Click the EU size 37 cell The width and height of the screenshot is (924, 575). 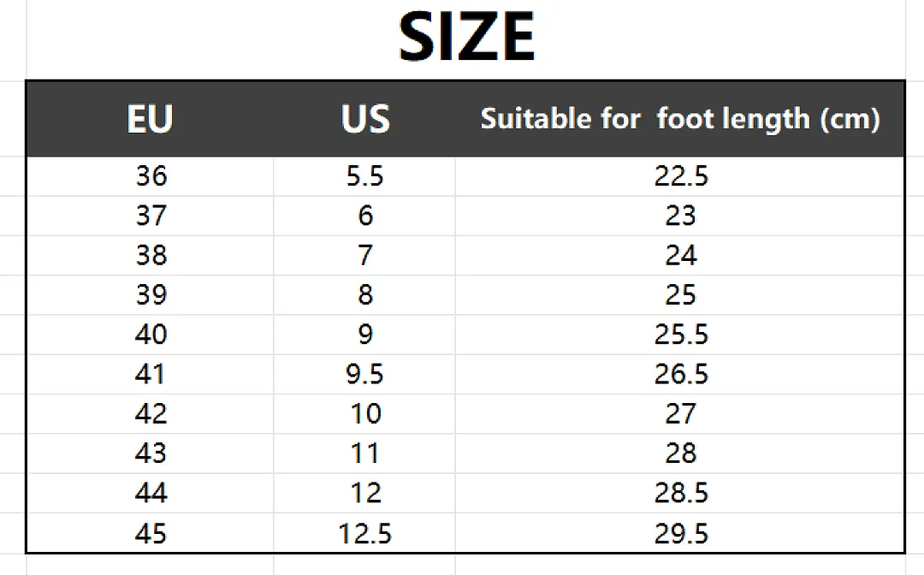[x=151, y=215]
